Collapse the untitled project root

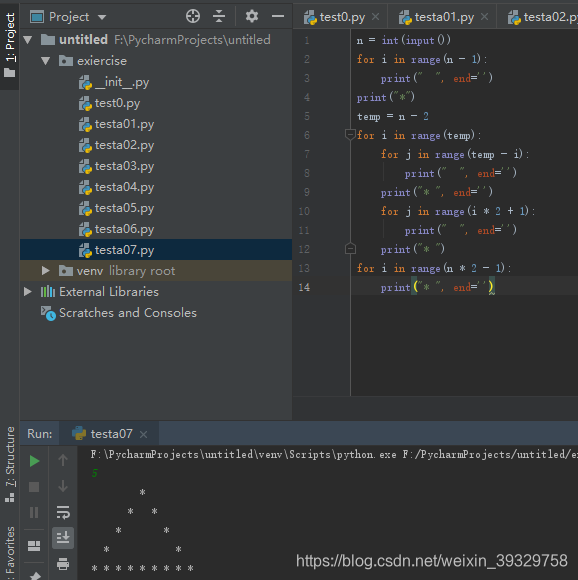point(28,40)
